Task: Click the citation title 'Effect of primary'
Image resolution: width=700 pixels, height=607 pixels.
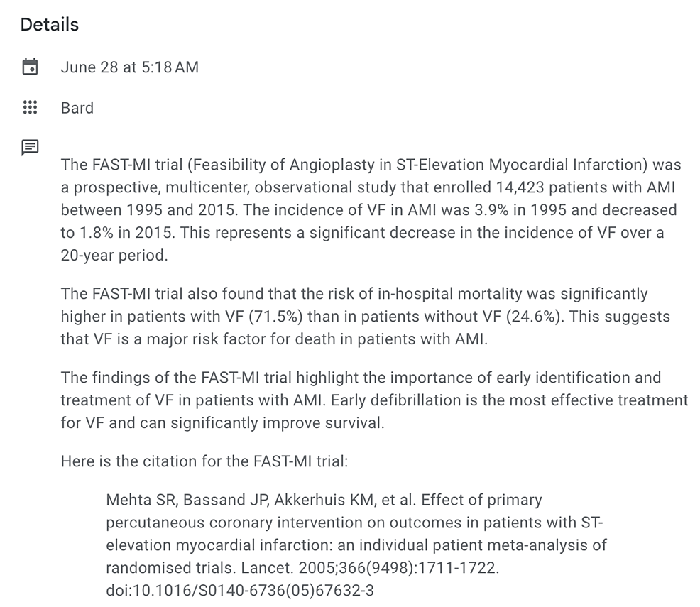Action: point(481,500)
